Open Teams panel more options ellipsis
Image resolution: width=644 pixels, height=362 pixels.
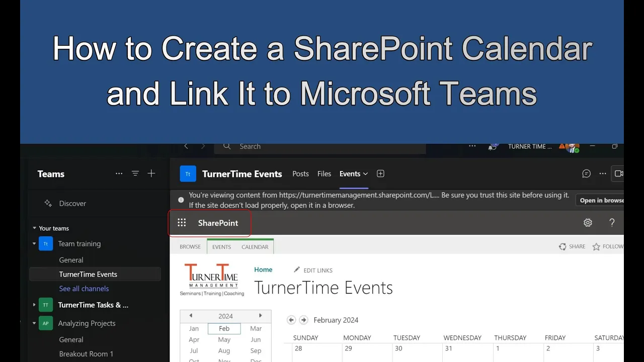pyautogui.click(x=119, y=173)
